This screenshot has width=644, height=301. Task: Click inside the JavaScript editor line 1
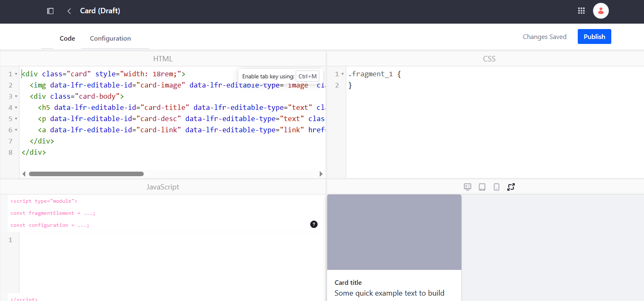pos(172,240)
